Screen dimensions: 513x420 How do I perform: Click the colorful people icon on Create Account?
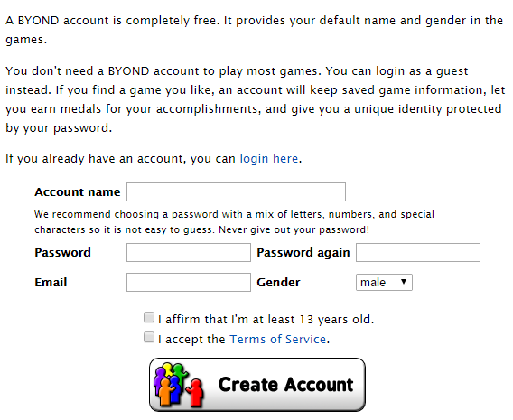click(x=179, y=385)
